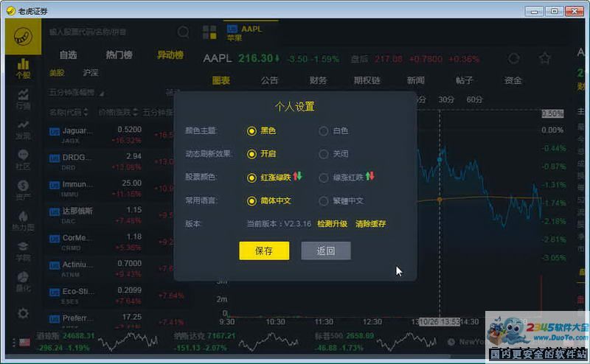The height and width of the screenshot is (364, 590).
Task: Click the US badge beside 达那俄斯
Action: coord(55,212)
